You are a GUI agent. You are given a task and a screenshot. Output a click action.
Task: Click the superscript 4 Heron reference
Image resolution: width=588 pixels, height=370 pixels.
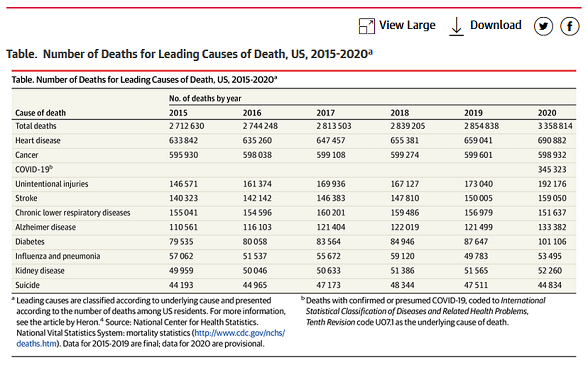pyautogui.click(x=102, y=320)
